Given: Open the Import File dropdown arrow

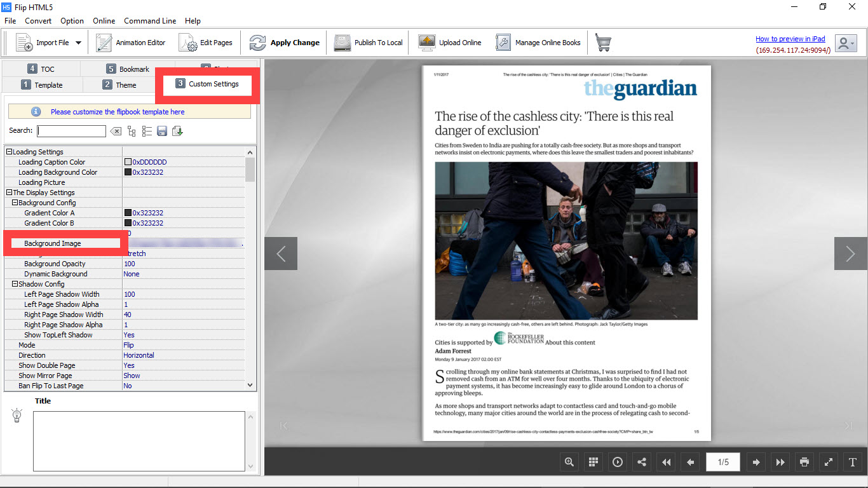Looking at the screenshot, I should click(x=78, y=43).
